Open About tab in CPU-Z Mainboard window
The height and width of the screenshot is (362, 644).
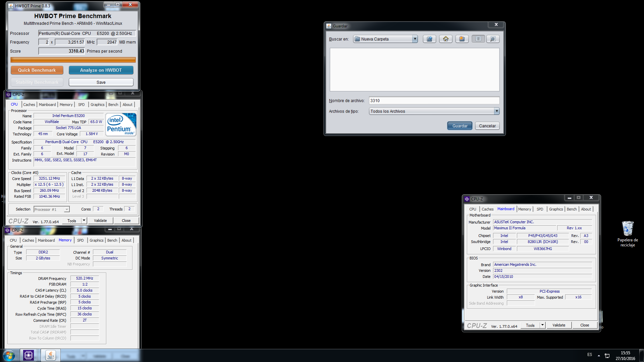click(x=586, y=209)
